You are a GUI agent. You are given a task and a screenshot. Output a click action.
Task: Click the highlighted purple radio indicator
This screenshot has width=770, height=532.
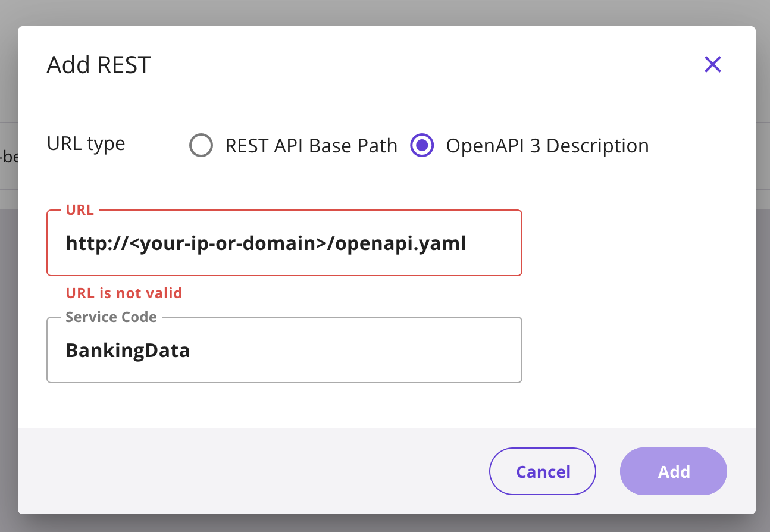click(422, 145)
